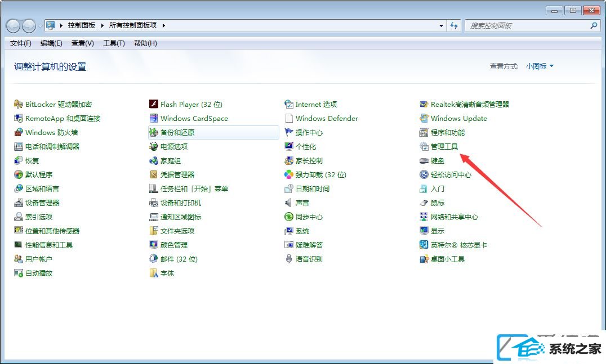Screen dimensions: 606x364
Task: Open the 管理工具 gear icon
Action: [424, 146]
